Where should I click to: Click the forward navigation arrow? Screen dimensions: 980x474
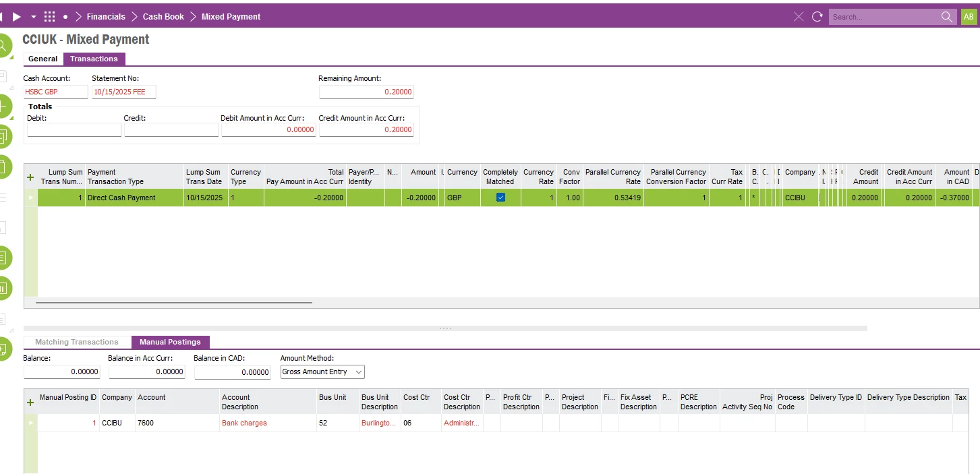[17, 17]
